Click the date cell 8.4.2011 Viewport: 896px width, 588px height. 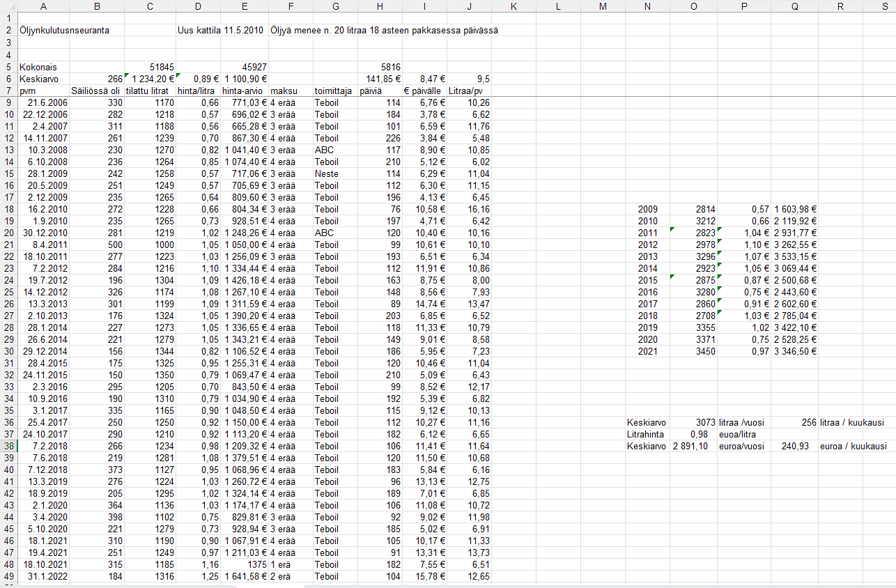[x=44, y=245]
